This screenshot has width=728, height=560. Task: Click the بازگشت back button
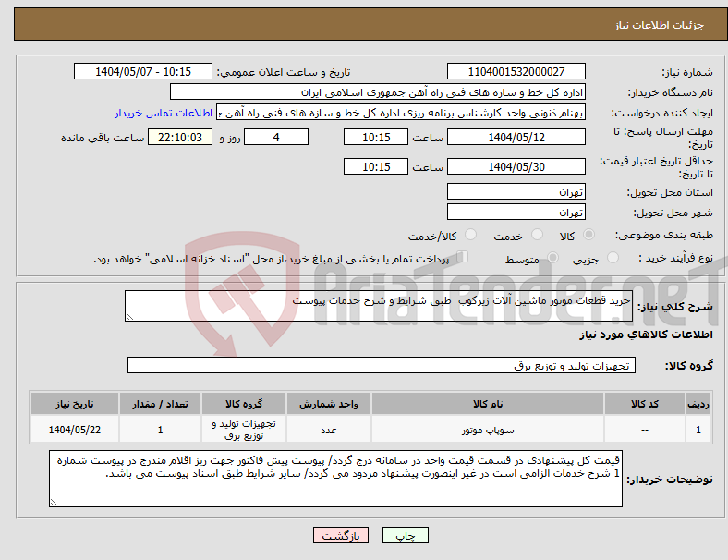click(x=340, y=535)
